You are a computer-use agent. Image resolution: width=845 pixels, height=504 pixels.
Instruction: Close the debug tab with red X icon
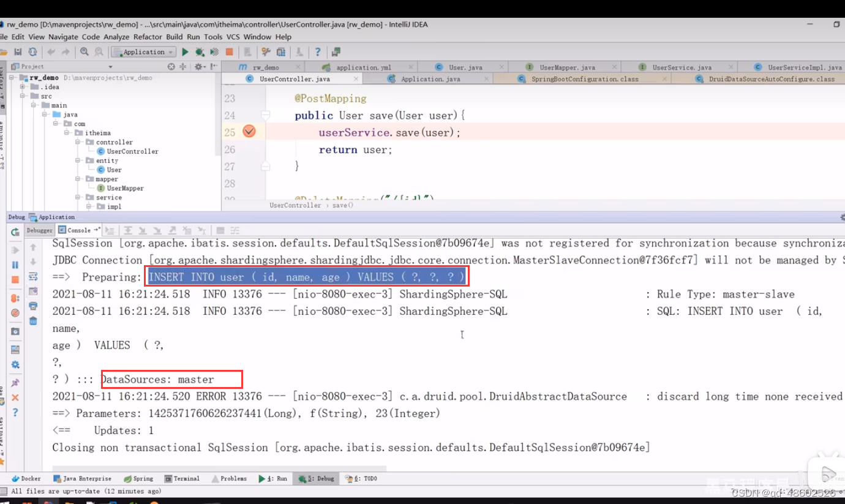tap(15, 397)
